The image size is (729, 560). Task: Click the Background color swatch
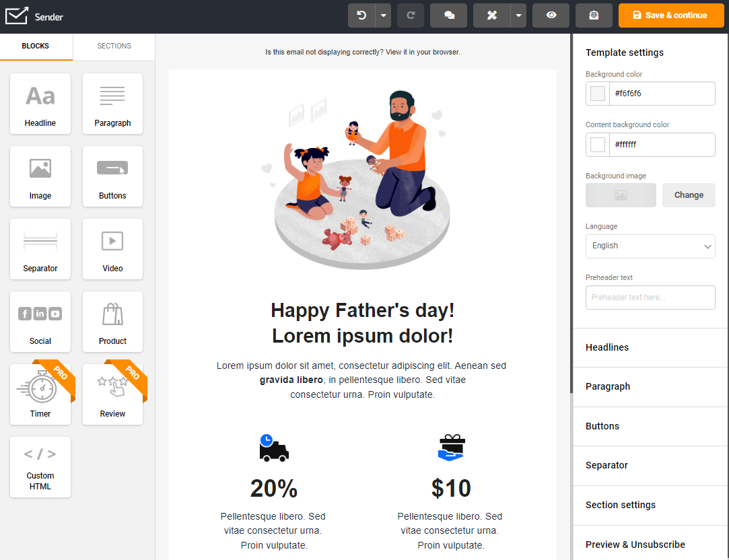pos(596,93)
